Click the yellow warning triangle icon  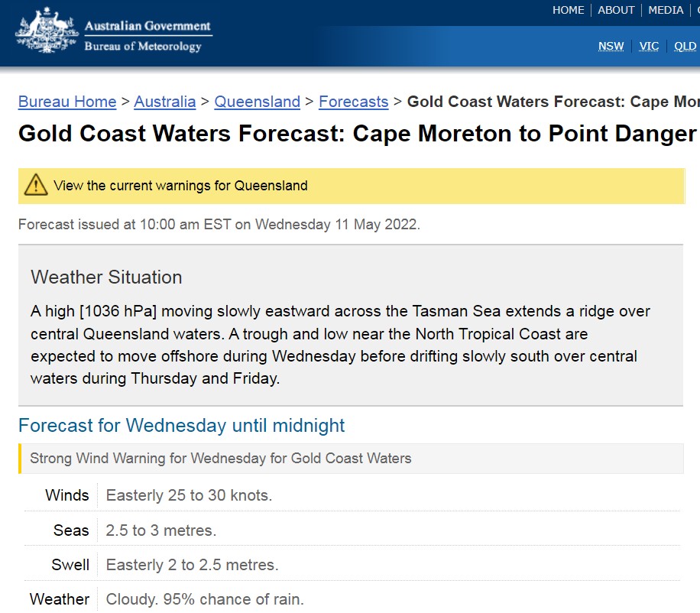(x=36, y=185)
